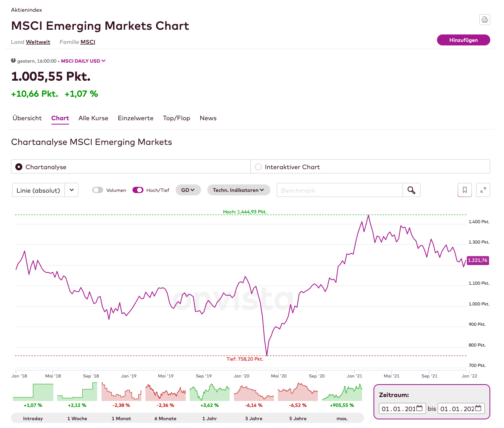Select the Interaktiver Chart radio option
The height and width of the screenshot is (428, 504).
point(258,167)
